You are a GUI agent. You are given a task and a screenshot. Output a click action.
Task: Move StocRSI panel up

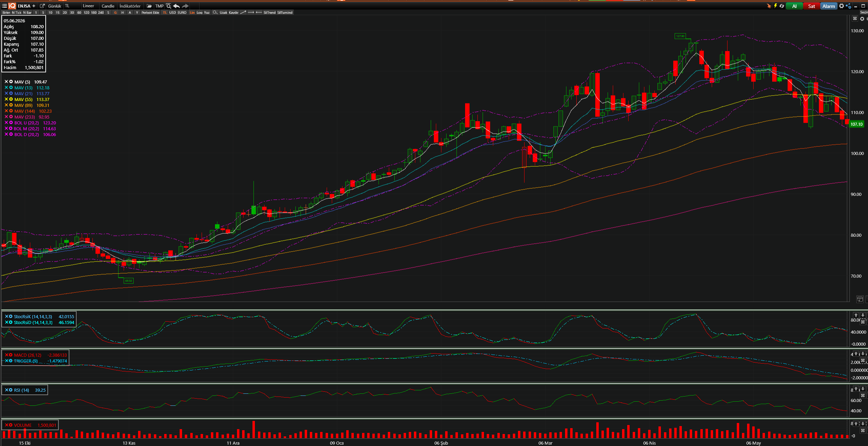856,315
